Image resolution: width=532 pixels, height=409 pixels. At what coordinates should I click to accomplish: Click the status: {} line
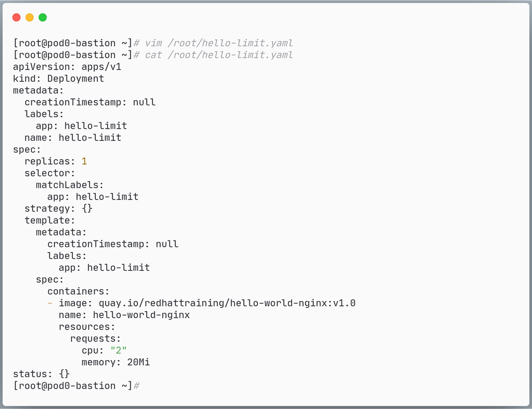coord(41,374)
